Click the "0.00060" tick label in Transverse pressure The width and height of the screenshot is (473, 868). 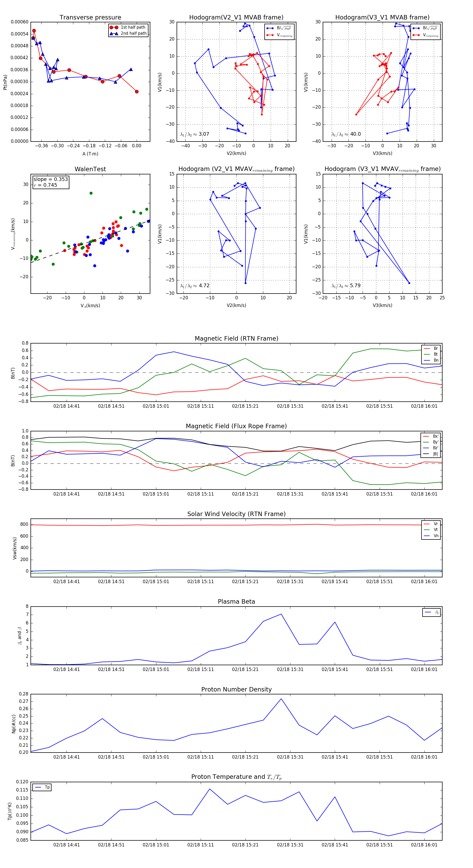19,22
